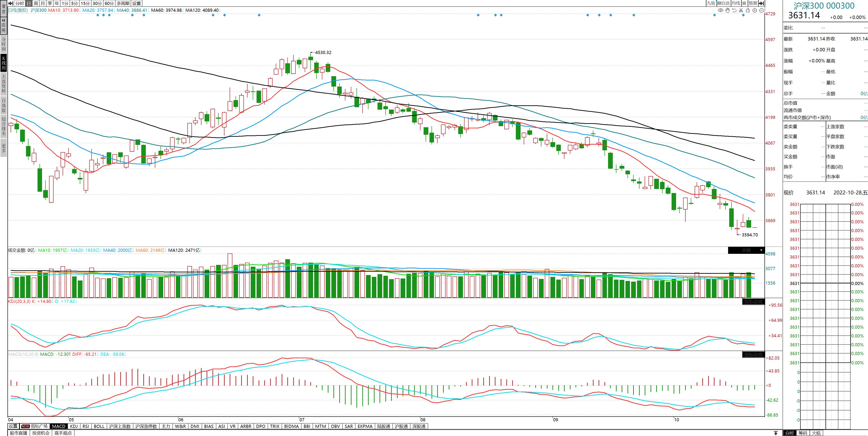Toggle 均线 moving average lines

[x=736, y=3]
